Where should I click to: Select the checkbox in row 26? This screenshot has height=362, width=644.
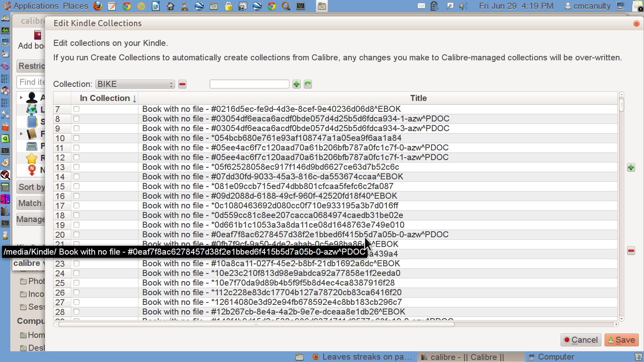pos(76,292)
